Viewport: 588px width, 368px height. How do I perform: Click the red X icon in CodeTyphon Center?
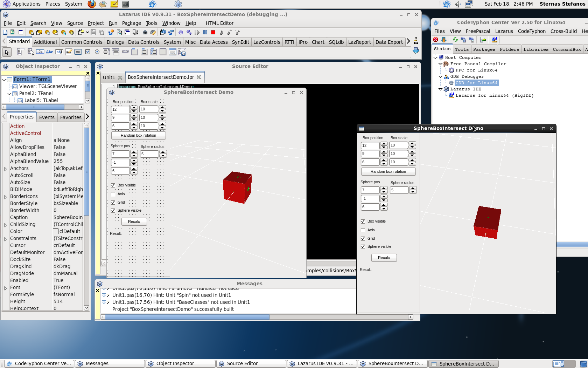coord(436,40)
